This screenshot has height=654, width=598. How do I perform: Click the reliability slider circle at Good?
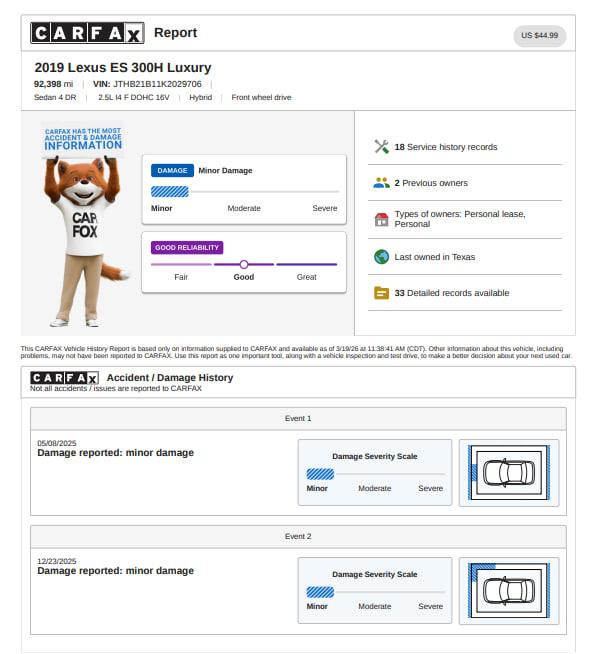point(244,264)
